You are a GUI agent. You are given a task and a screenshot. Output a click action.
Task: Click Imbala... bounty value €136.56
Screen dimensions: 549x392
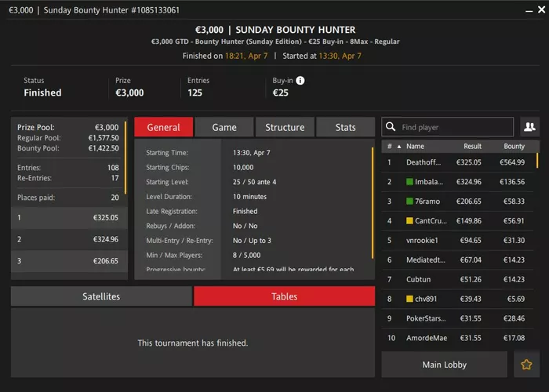pos(512,182)
